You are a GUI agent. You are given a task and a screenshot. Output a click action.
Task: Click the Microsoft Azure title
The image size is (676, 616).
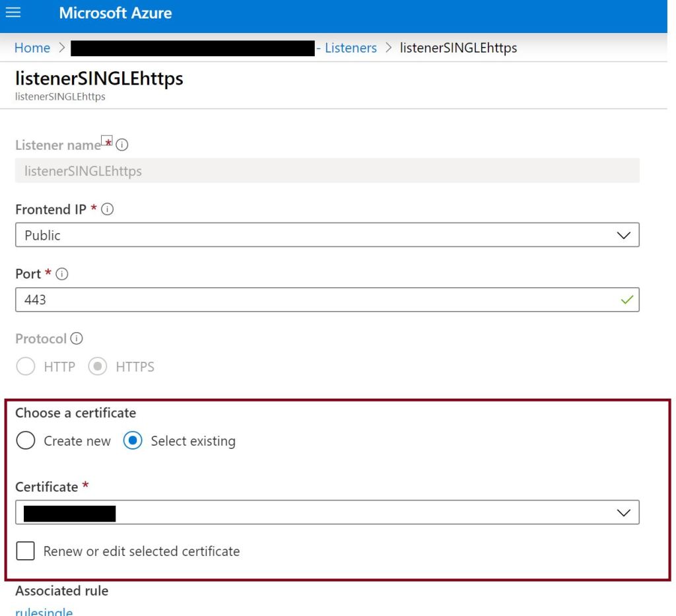pos(116,13)
